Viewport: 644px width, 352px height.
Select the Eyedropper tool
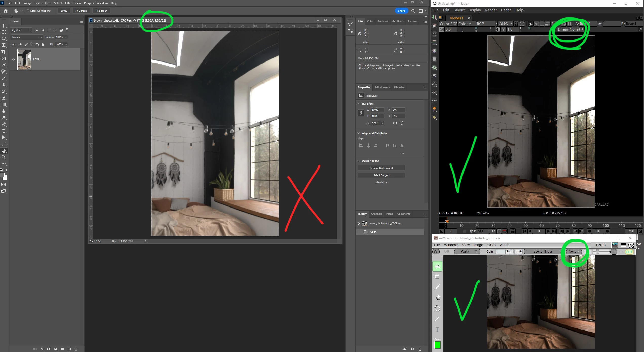point(4,65)
